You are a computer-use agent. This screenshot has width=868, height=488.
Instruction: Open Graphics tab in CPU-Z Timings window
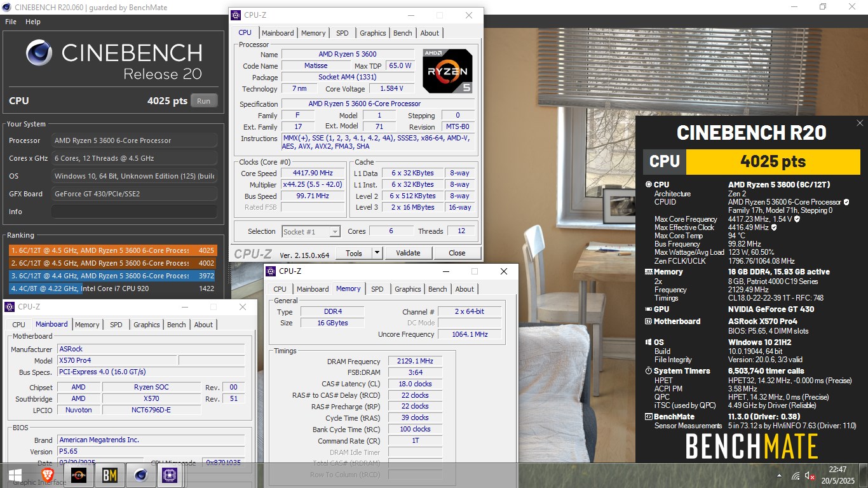coord(407,289)
